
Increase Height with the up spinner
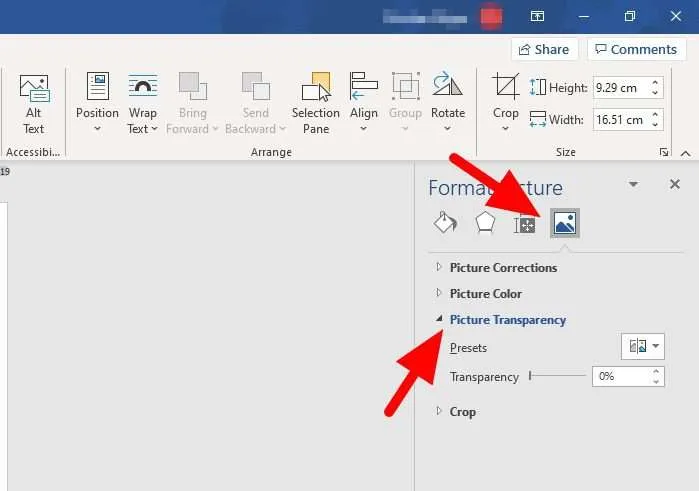point(655,83)
